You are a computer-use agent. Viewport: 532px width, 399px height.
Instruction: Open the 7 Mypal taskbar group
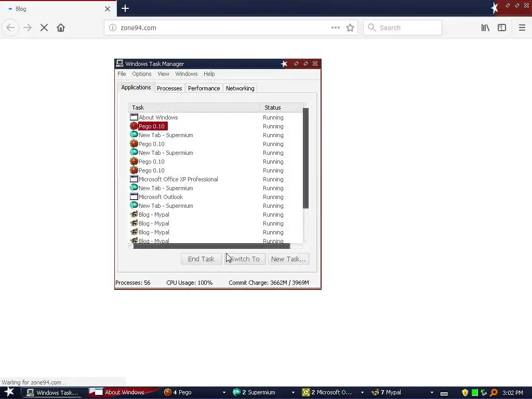pyautogui.click(x=403, y=393)
